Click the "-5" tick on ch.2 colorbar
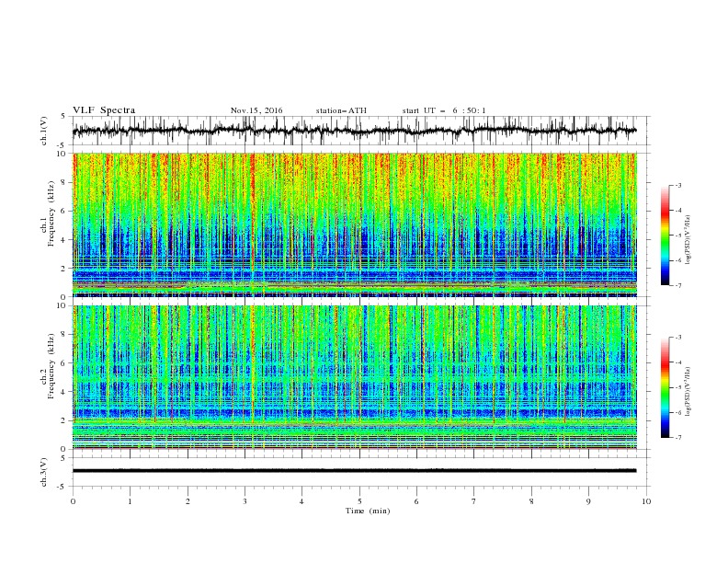 coord(677,387)
